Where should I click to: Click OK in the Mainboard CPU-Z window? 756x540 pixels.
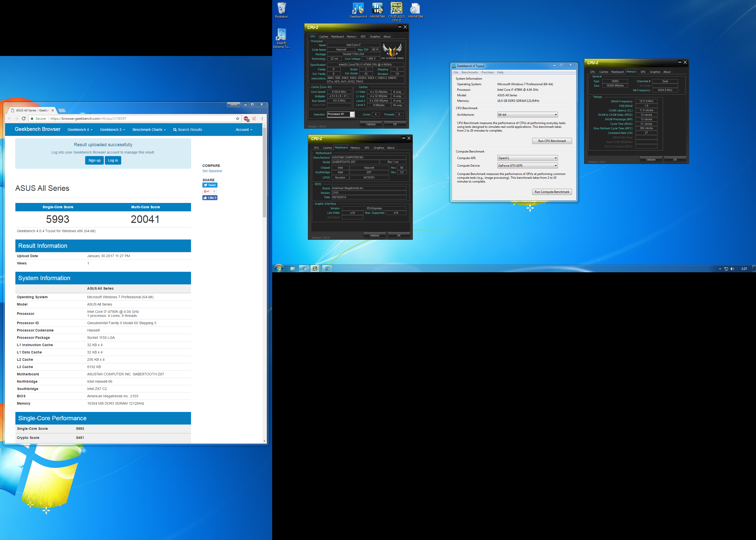(x=398, y=235)
